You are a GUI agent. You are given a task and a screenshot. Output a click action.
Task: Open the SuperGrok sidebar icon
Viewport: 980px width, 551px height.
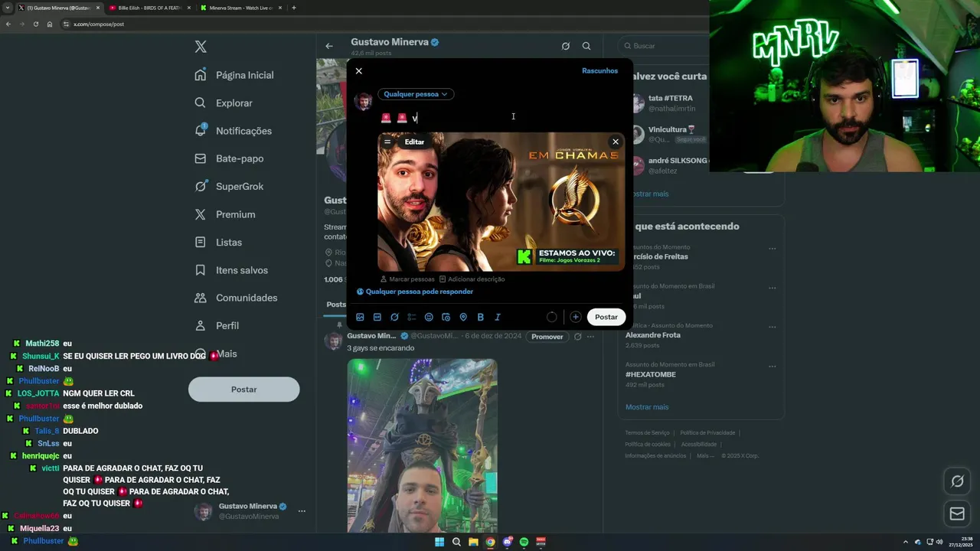[x=201, y=186]
